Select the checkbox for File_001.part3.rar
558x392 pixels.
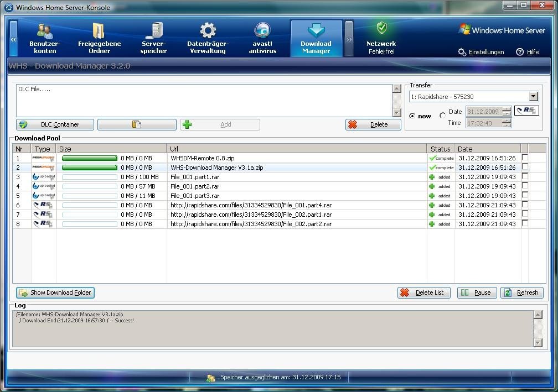[x=525, y=195]
